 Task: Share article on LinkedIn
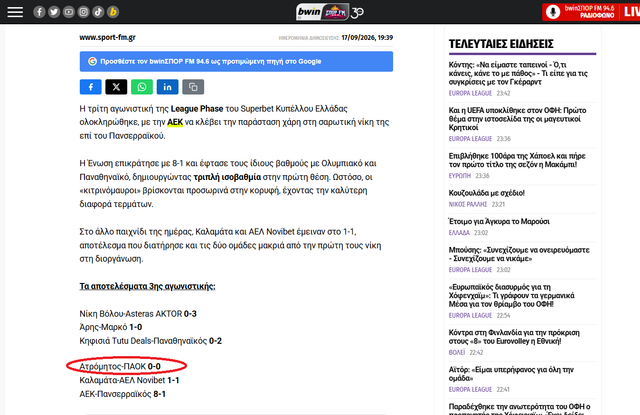pos(167,87)
